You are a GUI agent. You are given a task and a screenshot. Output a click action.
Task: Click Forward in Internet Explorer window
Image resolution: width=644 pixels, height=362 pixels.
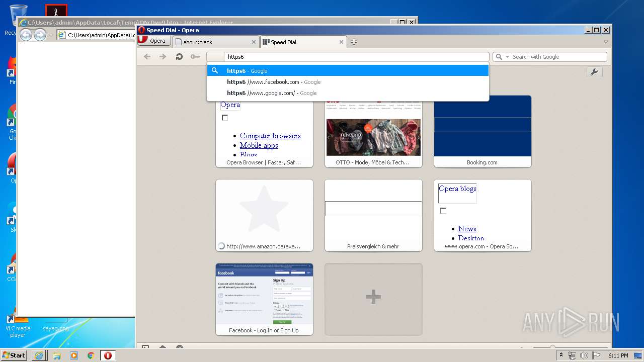(40, 35)
